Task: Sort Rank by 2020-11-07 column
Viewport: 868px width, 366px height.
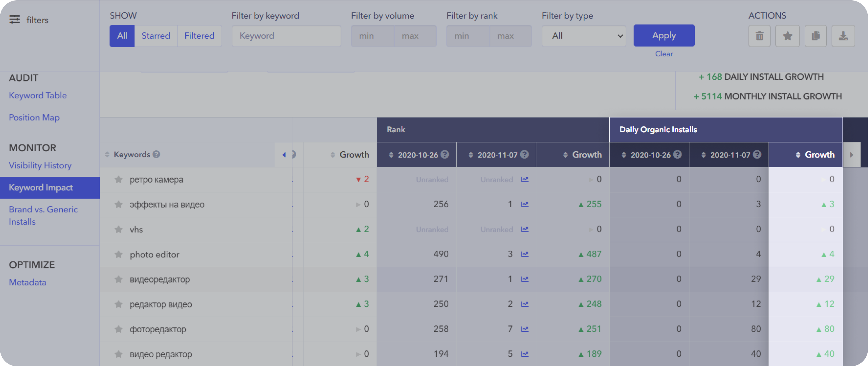Action: (471, 155)
